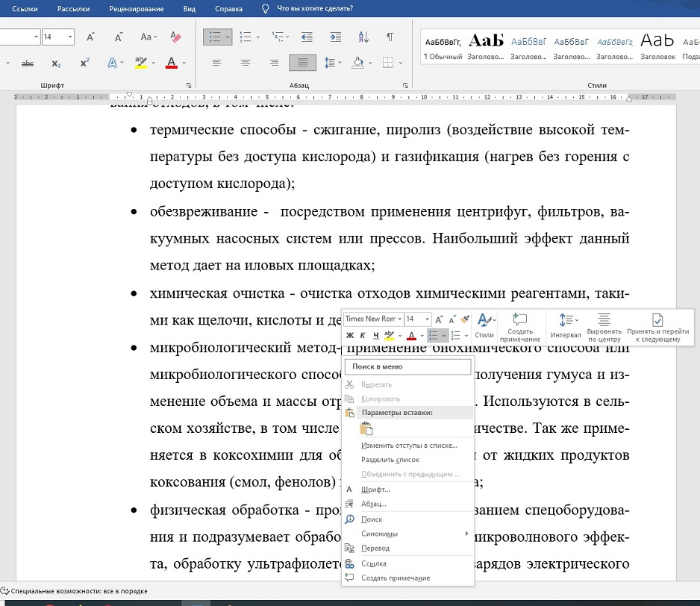The width and height of the screenshot is (700, 606).
Task: Click the align left icon in ribbon
Action: click(217, 63)
